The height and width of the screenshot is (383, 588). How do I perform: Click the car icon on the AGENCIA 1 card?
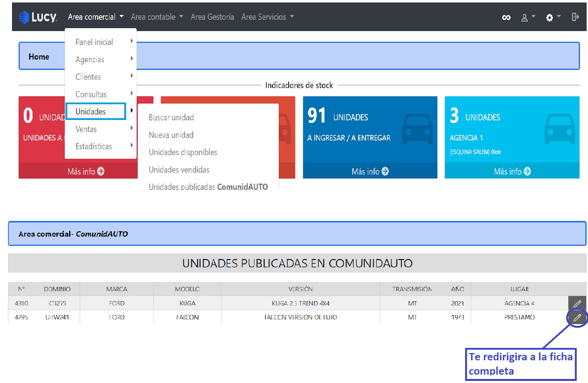[x=559, y=129]
